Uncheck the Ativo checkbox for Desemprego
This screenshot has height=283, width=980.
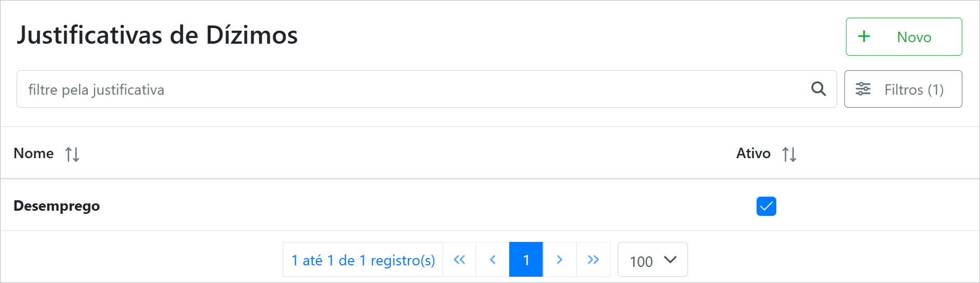[766, 206]
